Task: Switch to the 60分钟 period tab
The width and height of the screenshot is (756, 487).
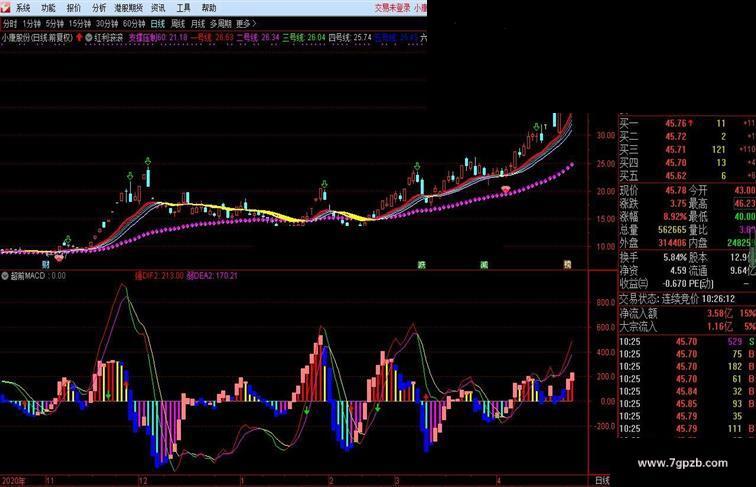Action: tap(134, 23)
